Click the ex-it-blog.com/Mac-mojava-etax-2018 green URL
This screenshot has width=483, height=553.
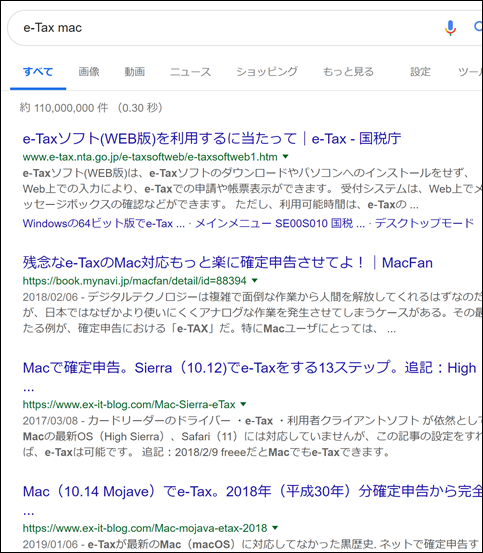pyautogui.click(x=145, y=528)
